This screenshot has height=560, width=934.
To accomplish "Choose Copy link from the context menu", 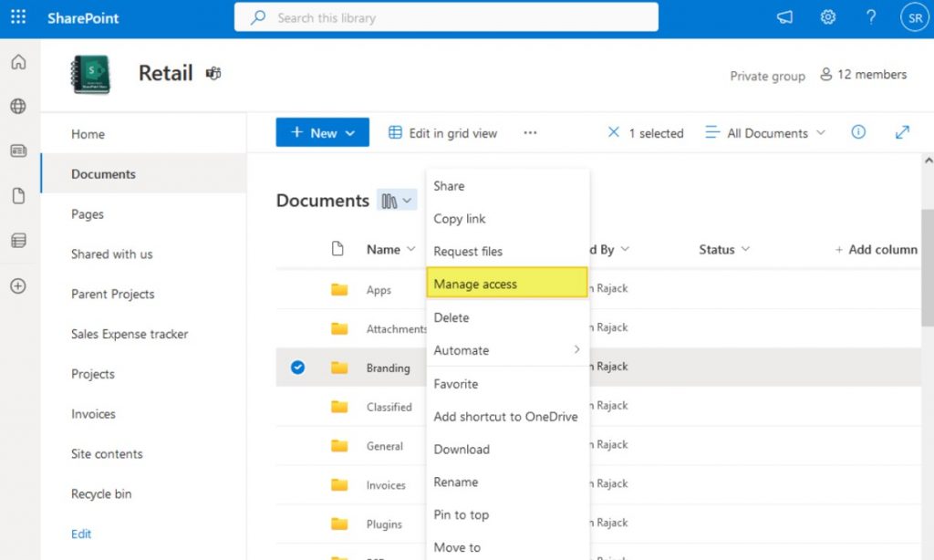I will pos(458,219).
